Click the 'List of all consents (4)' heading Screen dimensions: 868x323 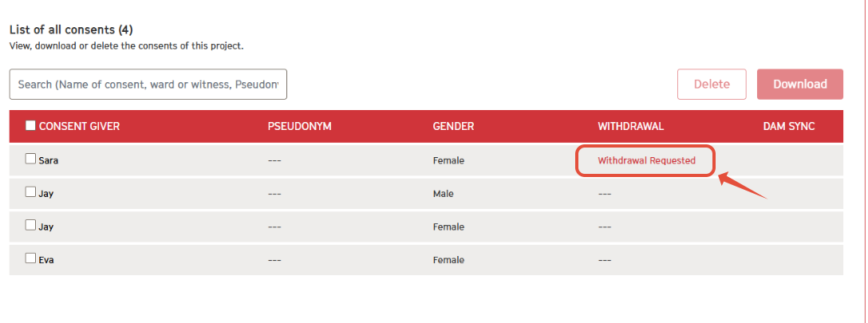pyautogui.click(x=71, y=30)
